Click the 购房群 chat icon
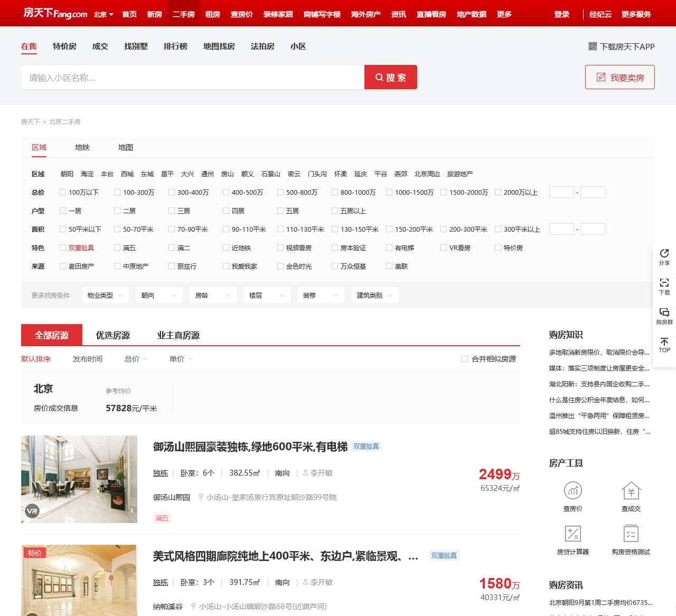This screenshot has height=616, width=676. pyautogui.click(x=664, y=315)
